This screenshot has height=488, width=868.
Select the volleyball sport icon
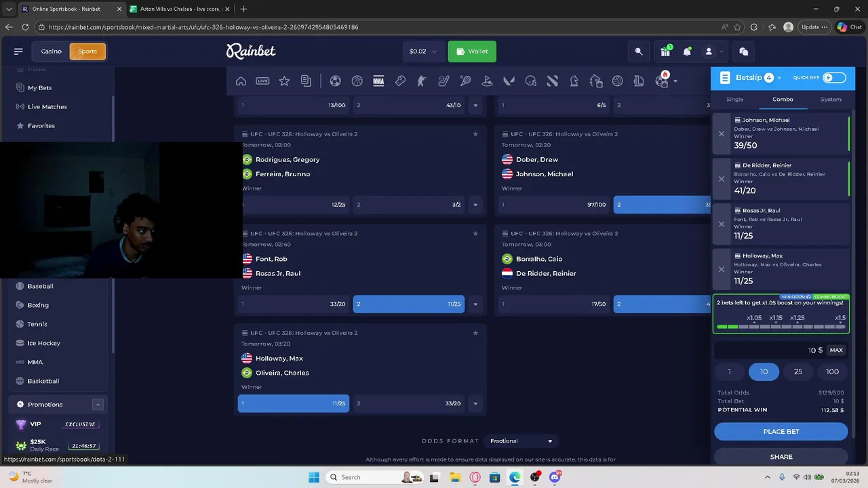(617, 81)
